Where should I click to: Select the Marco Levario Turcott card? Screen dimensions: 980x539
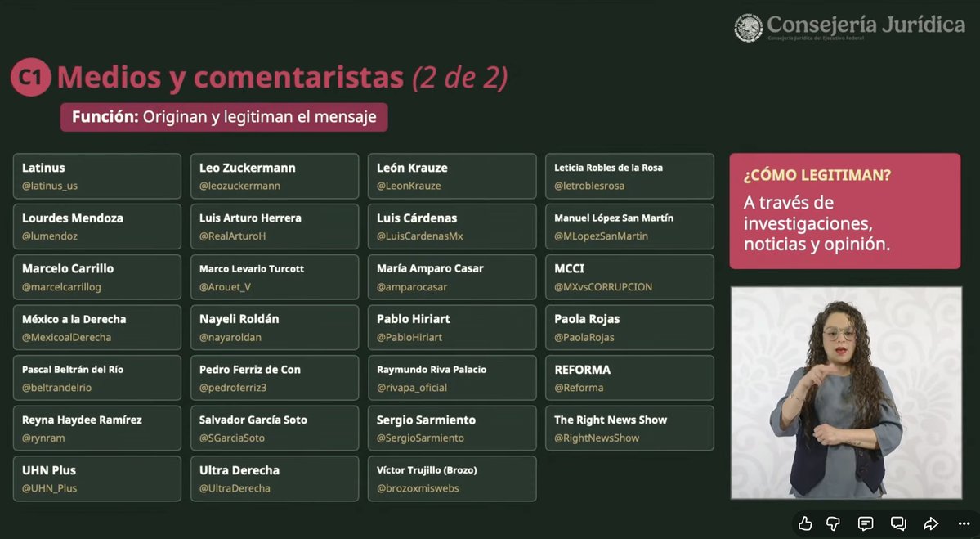275,277
